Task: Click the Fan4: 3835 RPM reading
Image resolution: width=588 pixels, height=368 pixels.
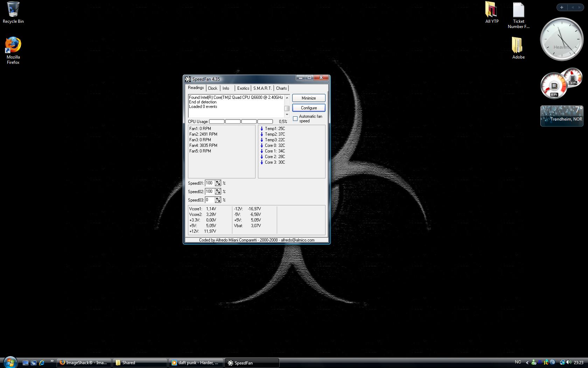Action: (203, 145)
